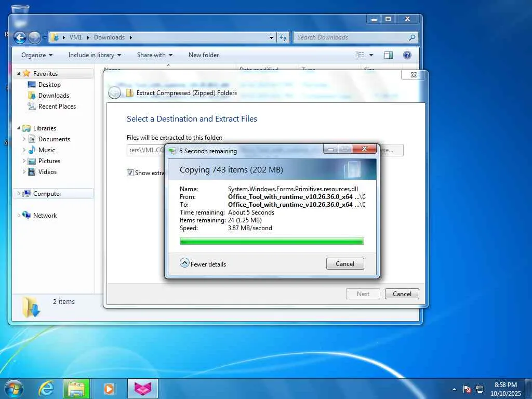Screen dimensions: 532x399
Task: Open Share with menu
Action: pyautogui.click(x=154, y=55)
